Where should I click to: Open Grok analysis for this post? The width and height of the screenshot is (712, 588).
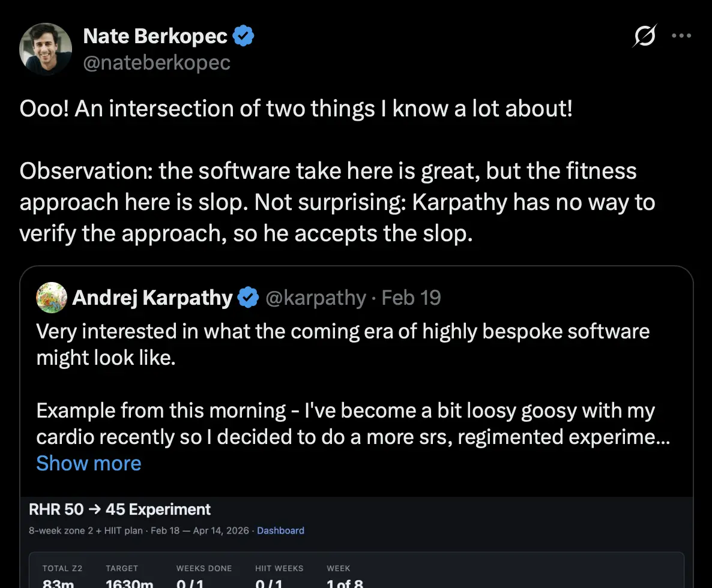point(644,36)
